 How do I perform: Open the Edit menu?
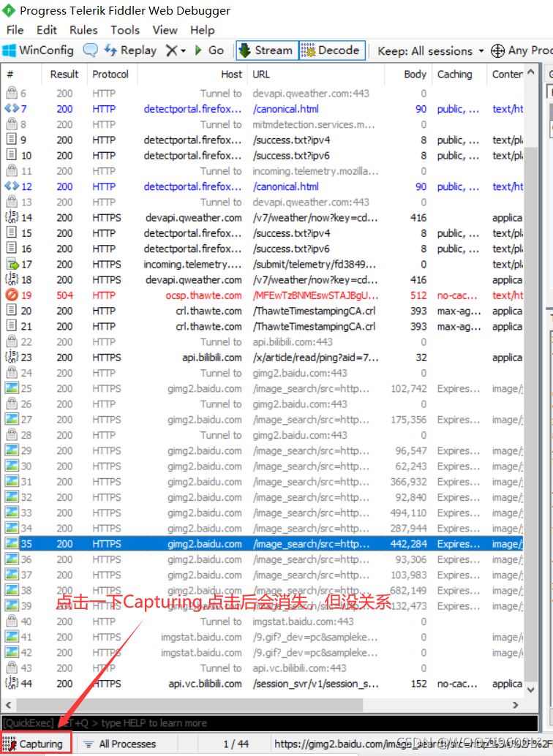47,30
